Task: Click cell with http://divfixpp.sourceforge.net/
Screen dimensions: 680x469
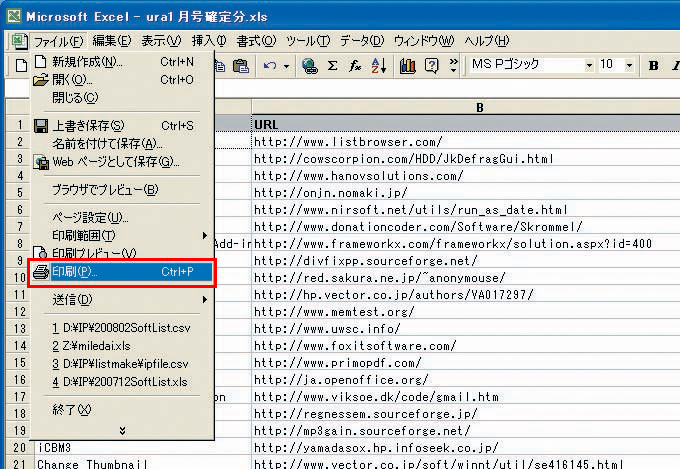Action: click(x=466, y=261)
